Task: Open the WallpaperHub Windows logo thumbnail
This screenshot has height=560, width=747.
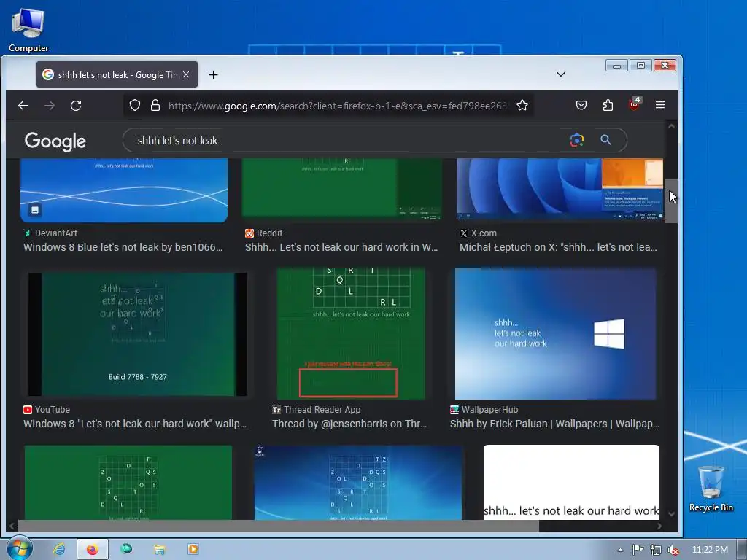Action: (555, 333)
